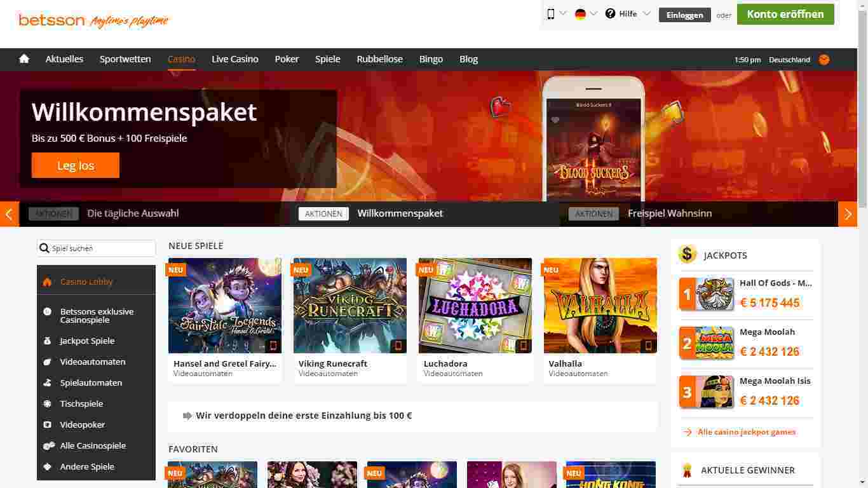Select the Freispiel Wahnsinn promotion tab
Viewport: 868px width, 488px height.
[x=670, y=213]
